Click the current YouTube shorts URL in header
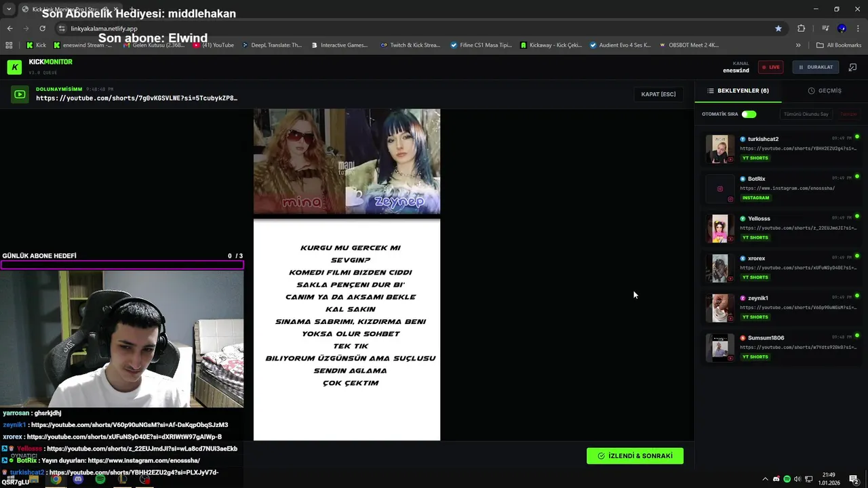868x488 pixels. click(x=136, y=98)
